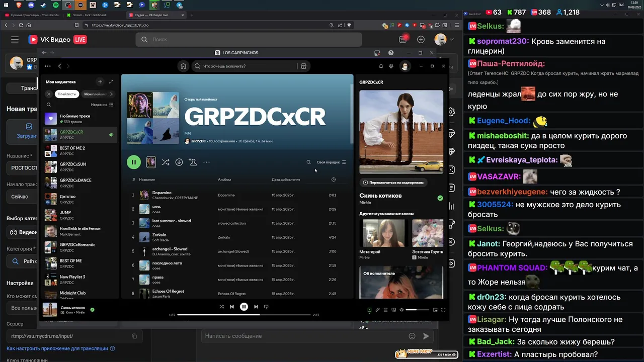Pause from bottom player bar
644x362 pixels.
click(x=244, y=307)
